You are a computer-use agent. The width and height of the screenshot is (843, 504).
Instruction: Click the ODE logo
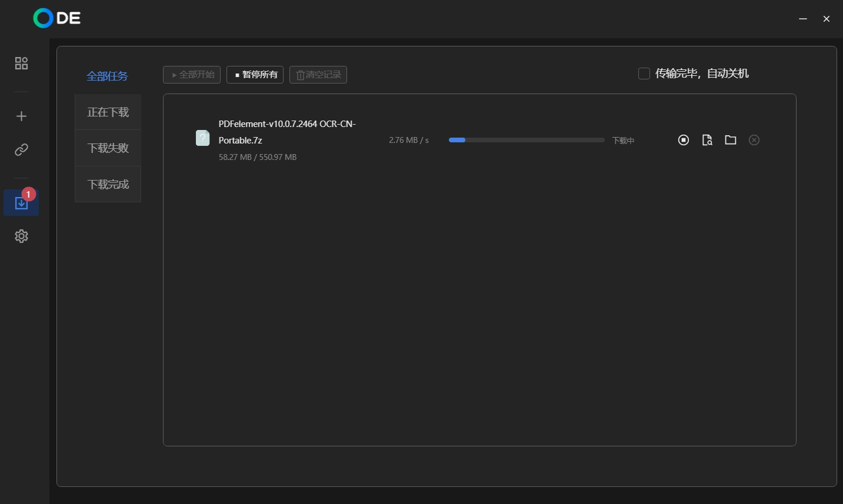(57, 18)
